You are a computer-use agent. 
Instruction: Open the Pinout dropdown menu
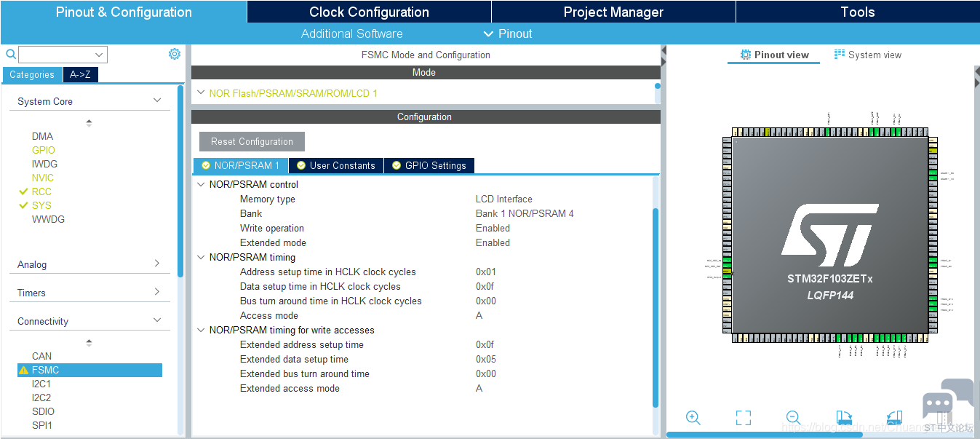(x=508, y=33)
